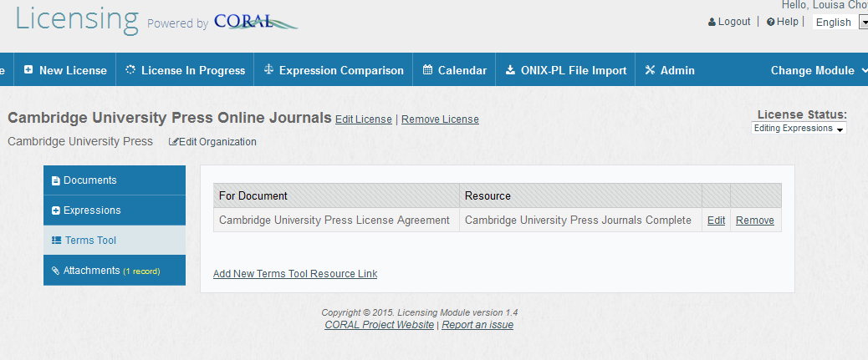Expand the Change Module dropdown

818,70
